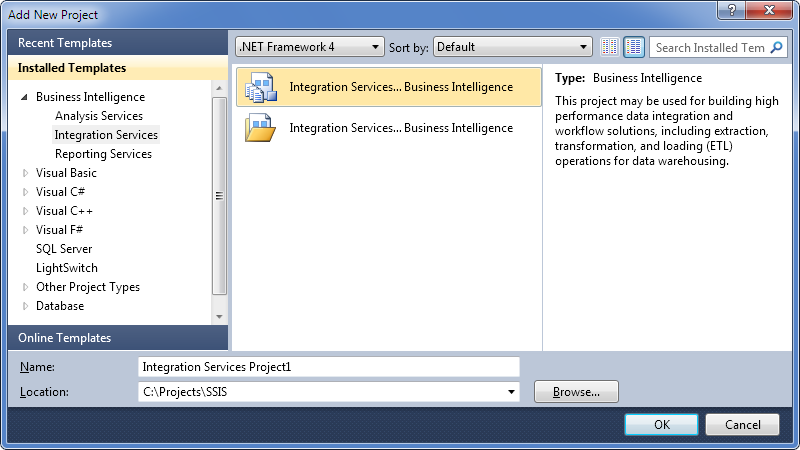The width and height of the screenshot is (800, 450).
Task: Select the Integration Services folder template icon
Action: tap(260, 128)
